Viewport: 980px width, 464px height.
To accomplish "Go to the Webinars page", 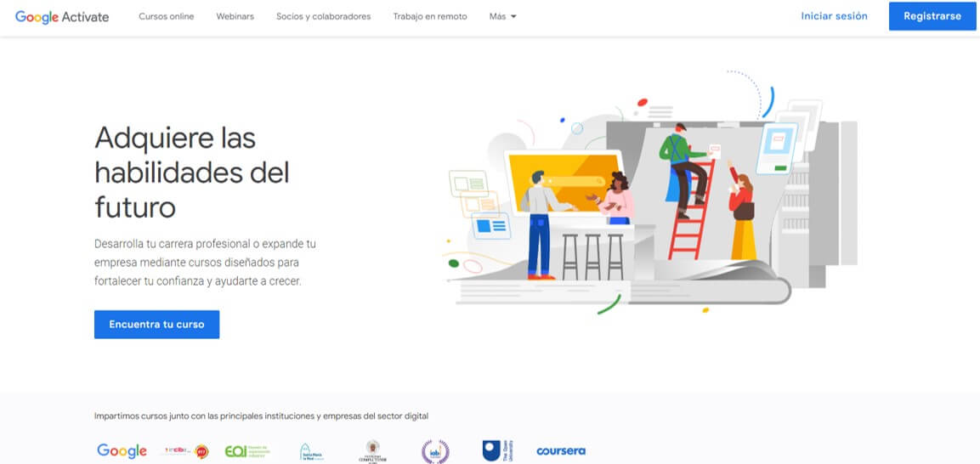I will point(235,17).
